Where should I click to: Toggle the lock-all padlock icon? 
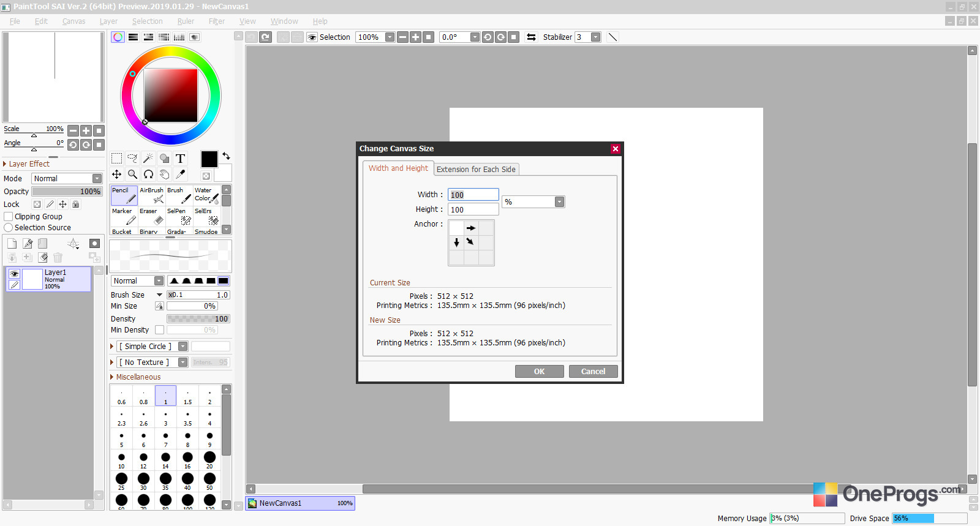[75, 205]
